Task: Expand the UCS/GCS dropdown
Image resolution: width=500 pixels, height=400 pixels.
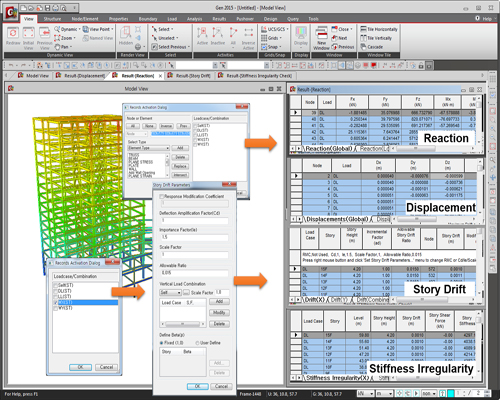Action: [287, 29]
